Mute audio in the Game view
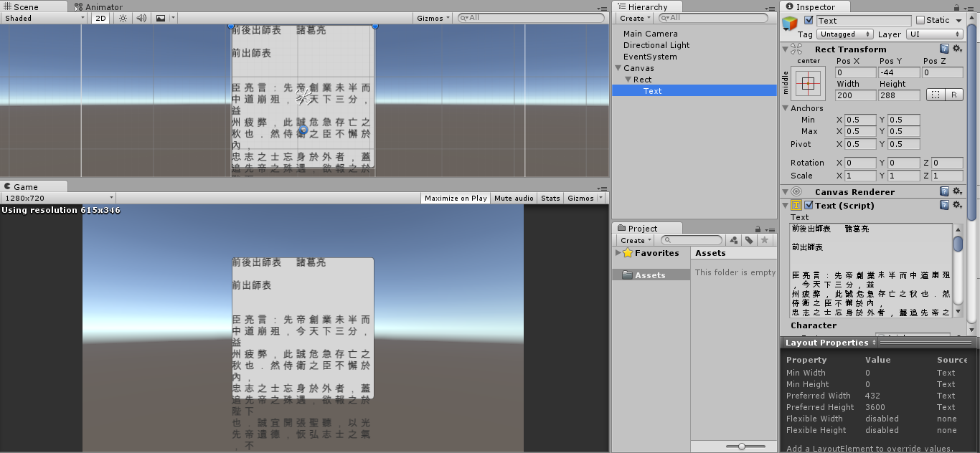The height and width of the screenshot is (453, 980). (x=514, y=198)
